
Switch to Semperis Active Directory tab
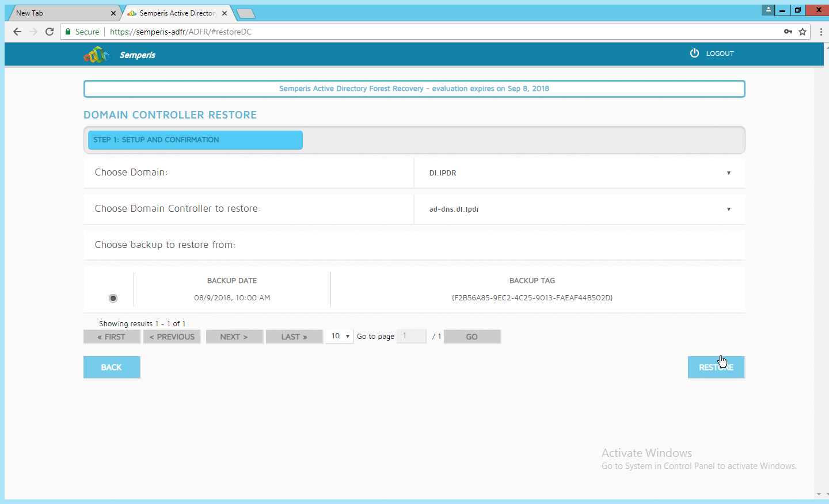coord(178,13)
